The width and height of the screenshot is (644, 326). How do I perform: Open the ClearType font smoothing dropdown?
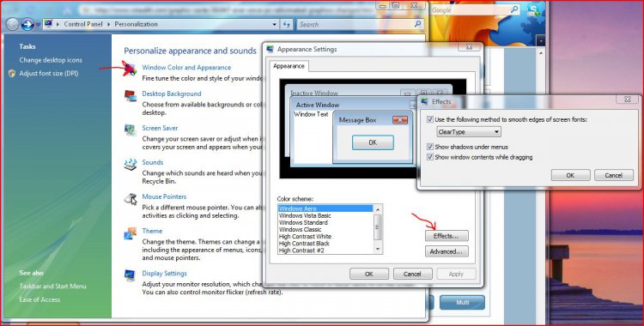469,132
